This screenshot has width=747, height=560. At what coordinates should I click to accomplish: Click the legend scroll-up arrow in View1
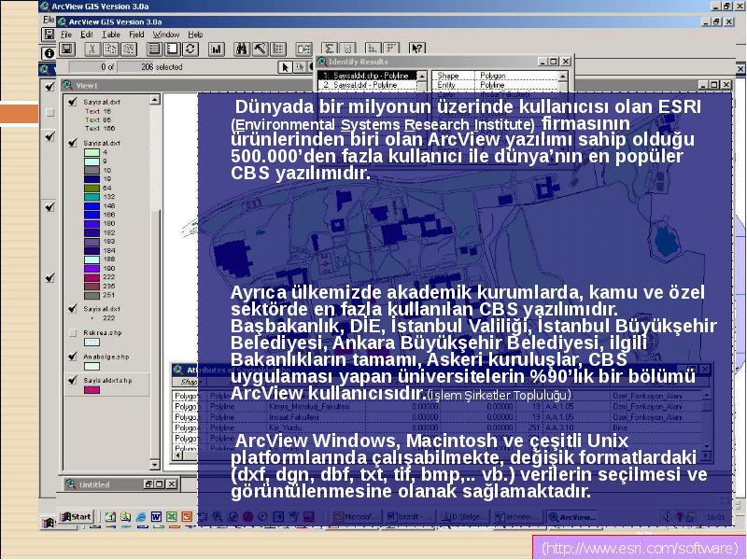pyautogui.click(x=154, y=100)
